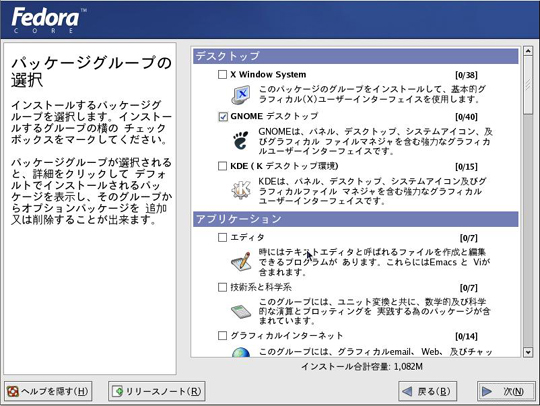Open リリースノート(R) release notes
The width and height of the screenshot is (540, 406).
point(157,392)
